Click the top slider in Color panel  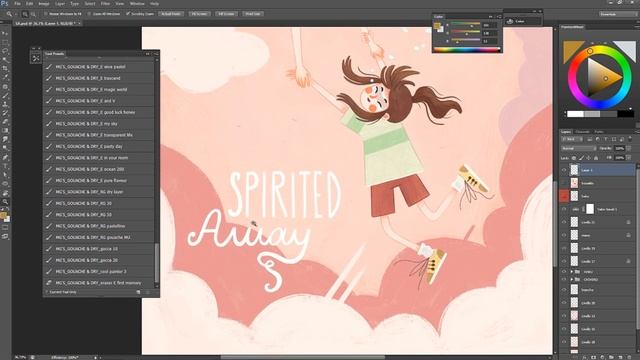coord(465,25)
